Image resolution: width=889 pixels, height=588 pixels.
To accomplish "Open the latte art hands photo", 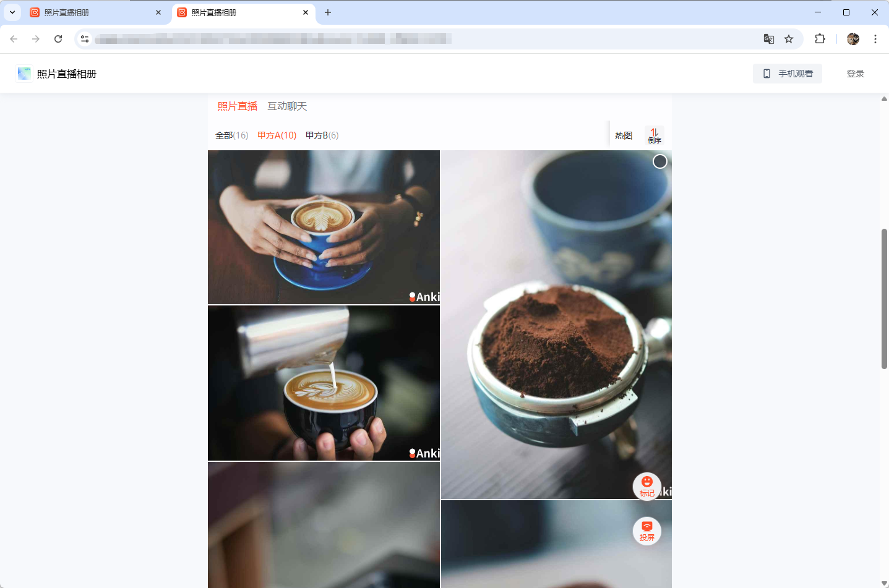I will point(324,227).
